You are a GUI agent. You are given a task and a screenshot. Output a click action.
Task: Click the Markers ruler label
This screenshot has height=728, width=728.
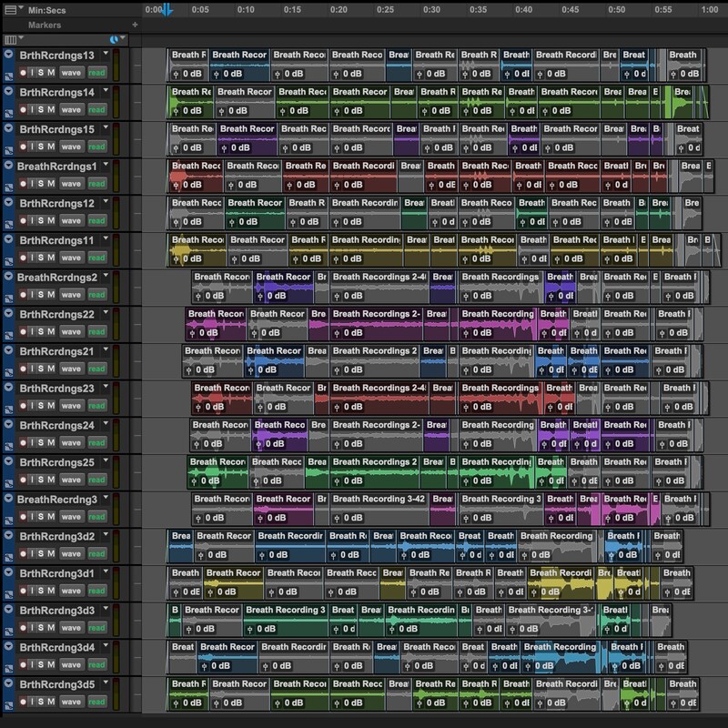coord(44,25)
